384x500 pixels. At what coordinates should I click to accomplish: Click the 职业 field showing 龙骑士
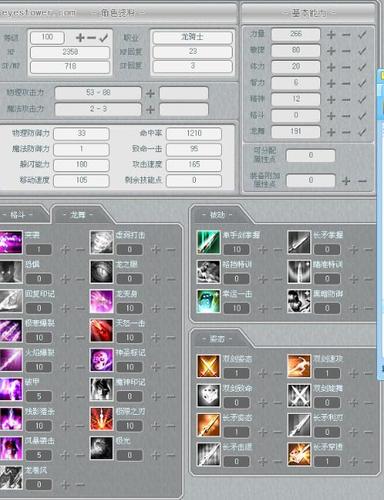coord(192,37)
